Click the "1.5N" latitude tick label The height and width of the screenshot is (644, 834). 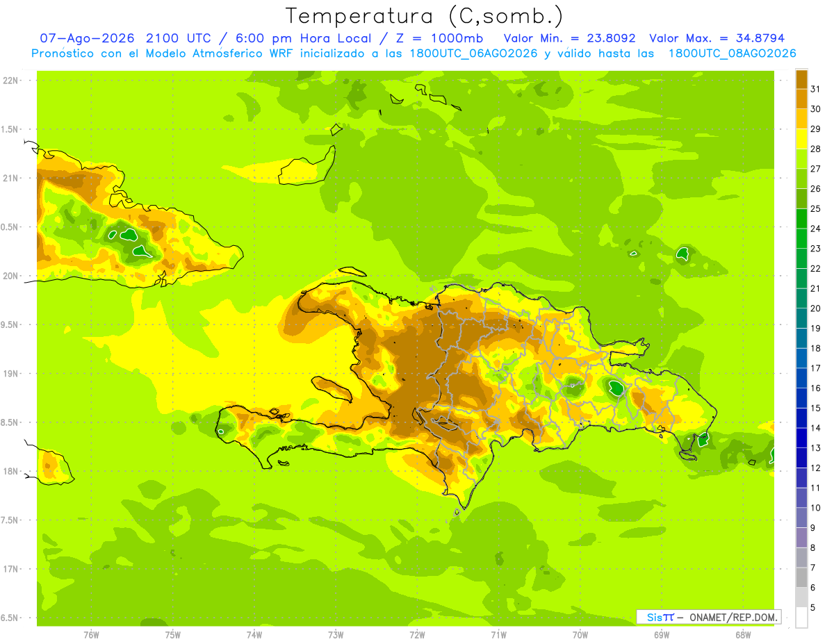click(x=10, y=129)
